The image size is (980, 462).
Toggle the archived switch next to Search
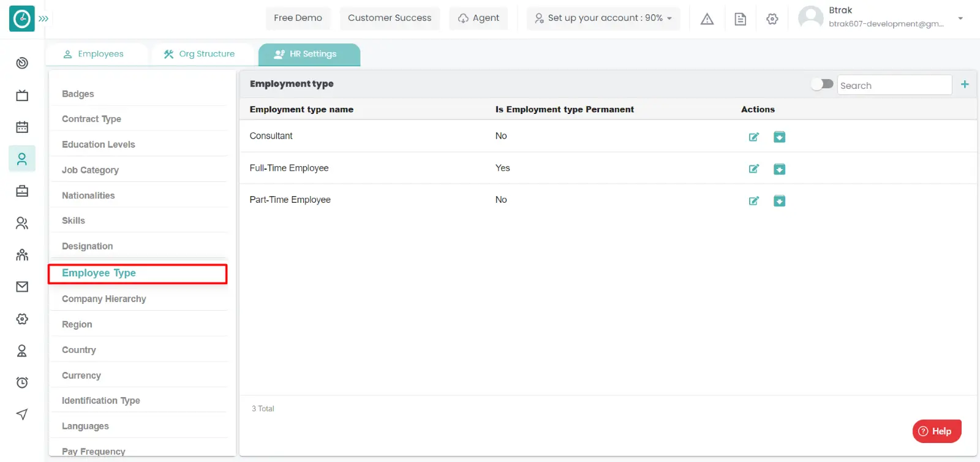pos(822,84)
